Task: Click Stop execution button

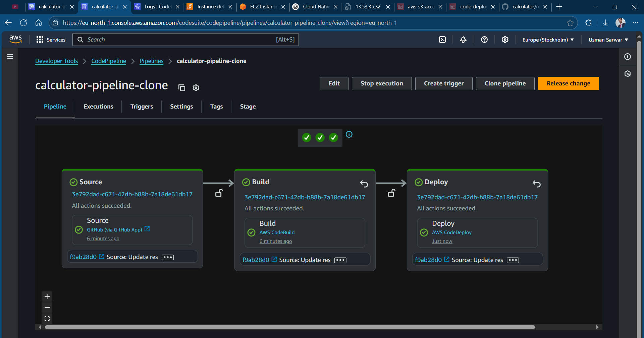Action: tap(382, 83)
